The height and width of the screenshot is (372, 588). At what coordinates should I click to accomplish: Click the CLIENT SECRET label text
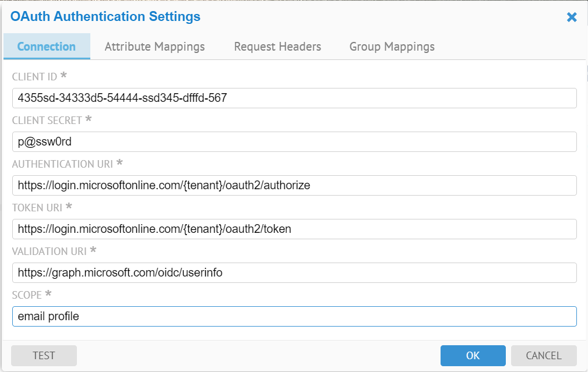coord(47,121)
